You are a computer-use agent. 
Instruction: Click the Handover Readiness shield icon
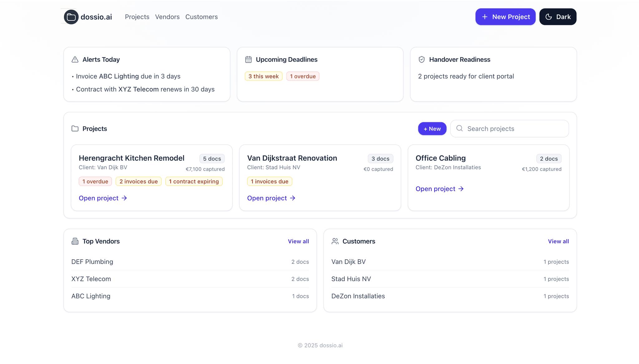point(422,60)
